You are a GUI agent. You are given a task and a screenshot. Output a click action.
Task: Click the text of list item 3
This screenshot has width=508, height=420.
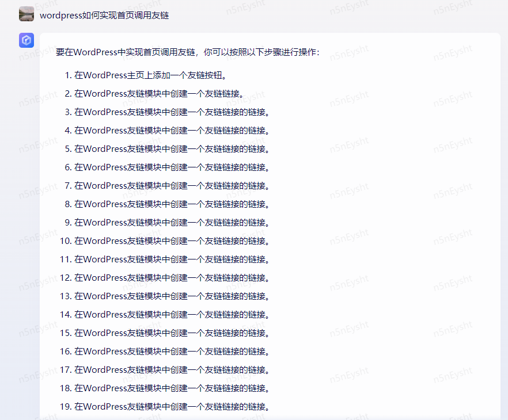coord(172,112)
